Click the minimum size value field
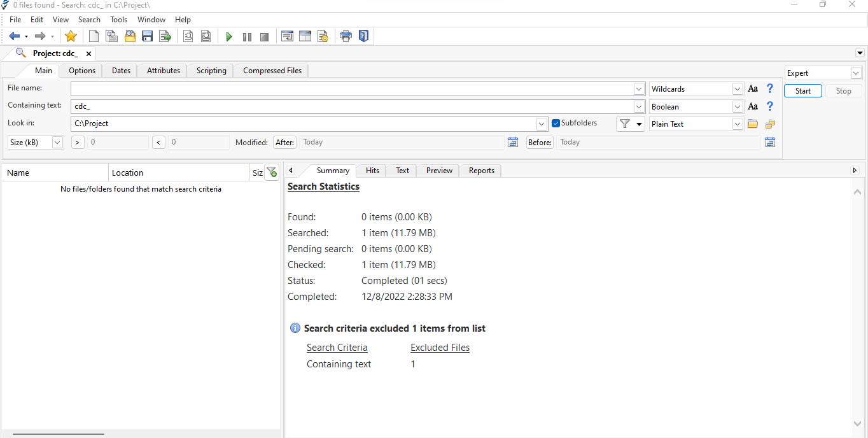868x438 pixels. pos(118,143)
